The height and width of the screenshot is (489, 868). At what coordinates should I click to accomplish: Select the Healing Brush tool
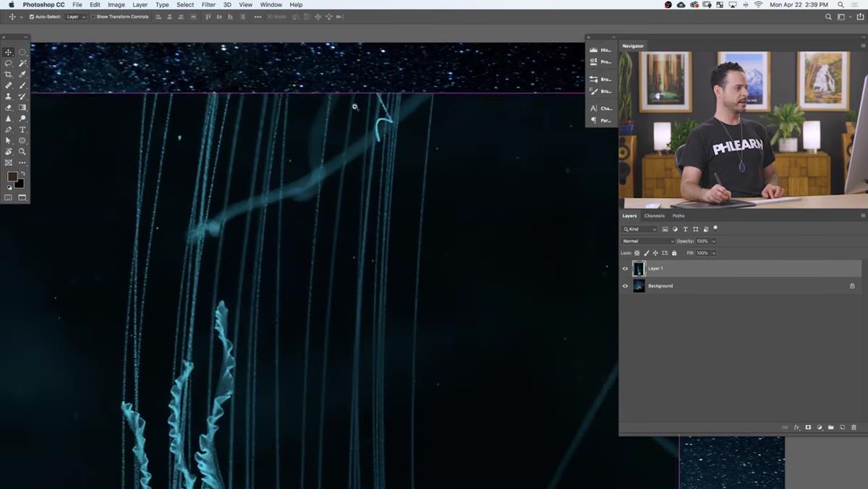point(9,85)
